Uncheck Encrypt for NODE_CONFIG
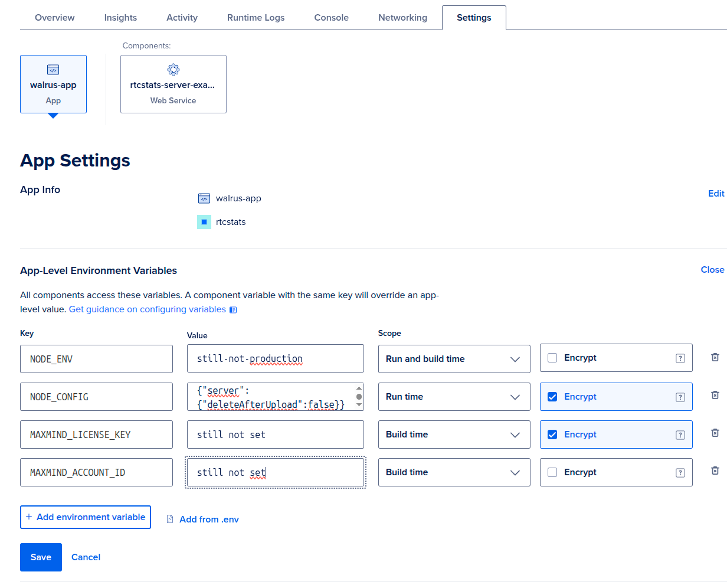727x588 pixels. tap(552, 397)
